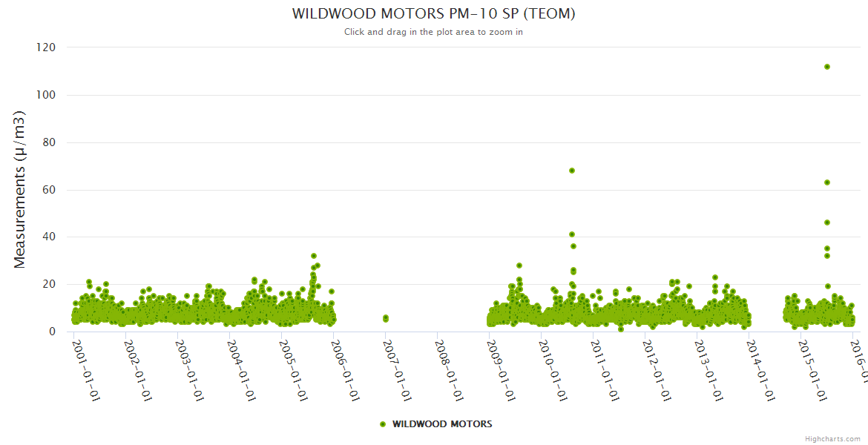
Task: Click the 2009 peak point near 28
Action: pyautogui.click(x=519, y=266)
